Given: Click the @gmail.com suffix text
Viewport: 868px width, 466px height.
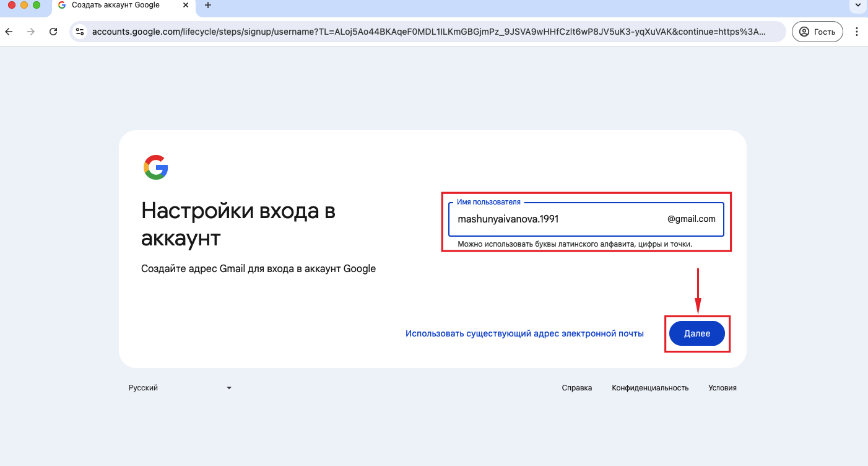Looking at the screenshot, I should click(692, 219).
